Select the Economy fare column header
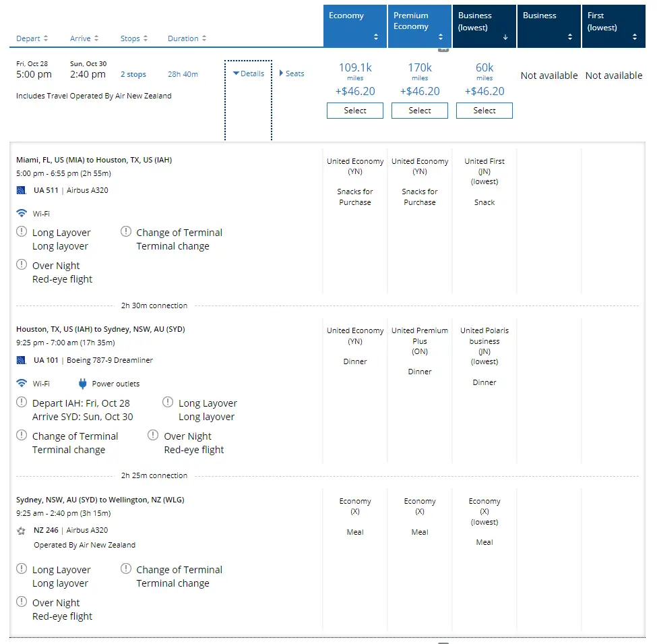657x644 pixels. coord(354,25)
